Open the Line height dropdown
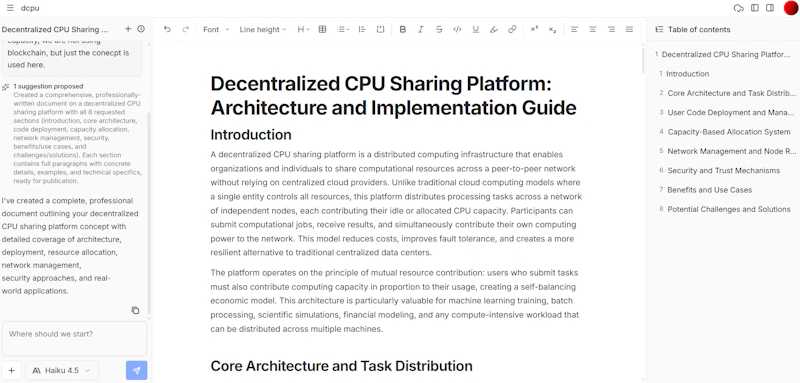Screen dimensions: 800x383 pos(263,30)
